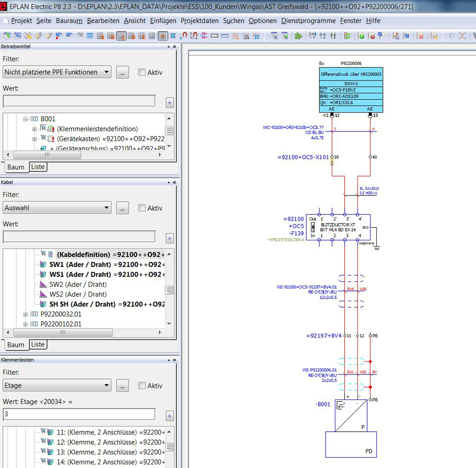Click the '...' button beside Etage filter

coord(122,386)
